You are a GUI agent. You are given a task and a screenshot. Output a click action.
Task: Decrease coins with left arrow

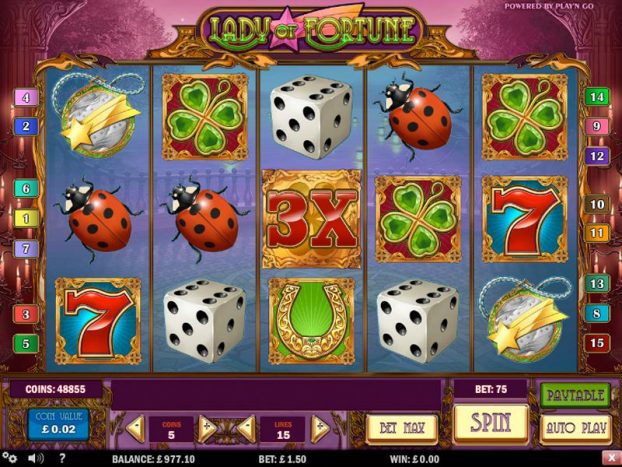[136, 429]
